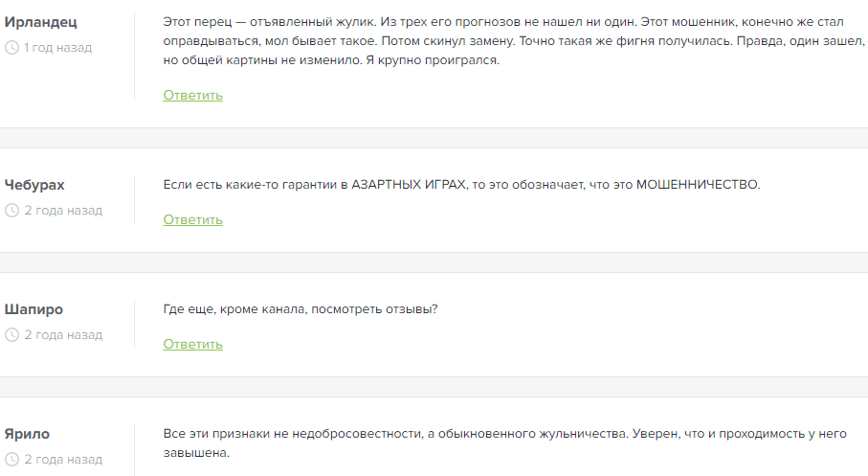868x476 pixels.
Task: Click "2 года назад" under Чебурах
Action: coord(63,211)
